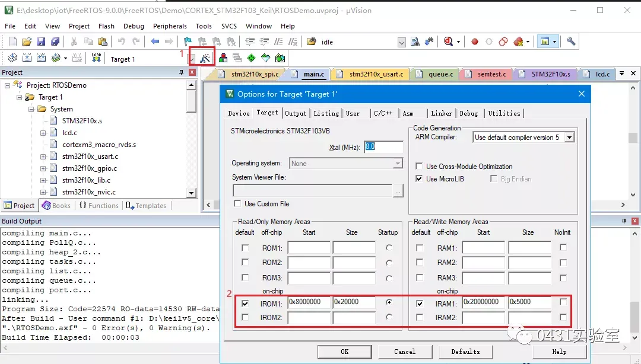Click the Open file folder icon

27,41
